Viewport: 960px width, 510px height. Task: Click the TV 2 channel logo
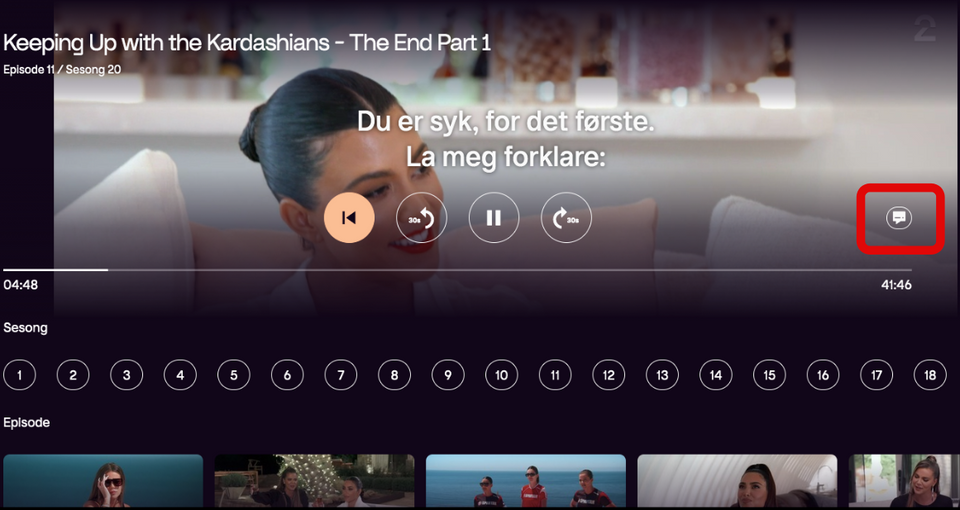coord(925,29)
